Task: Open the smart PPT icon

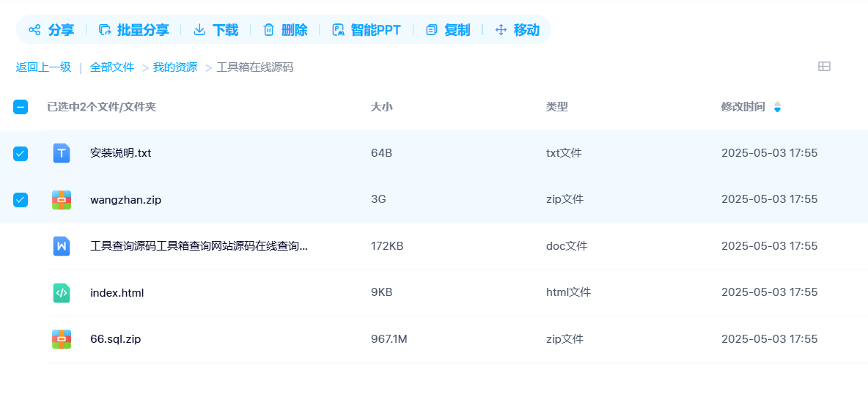Action: tap(338, 30)
